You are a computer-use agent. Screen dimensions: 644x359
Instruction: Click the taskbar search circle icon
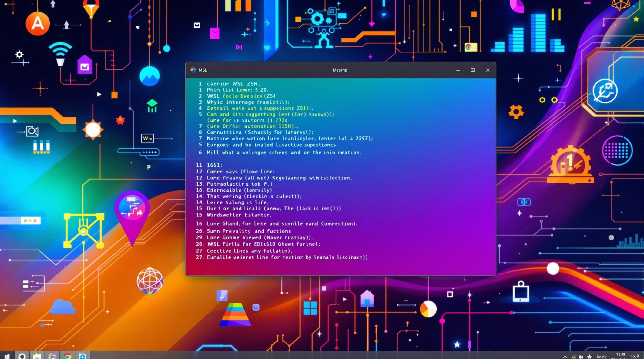tap(22, 356)
